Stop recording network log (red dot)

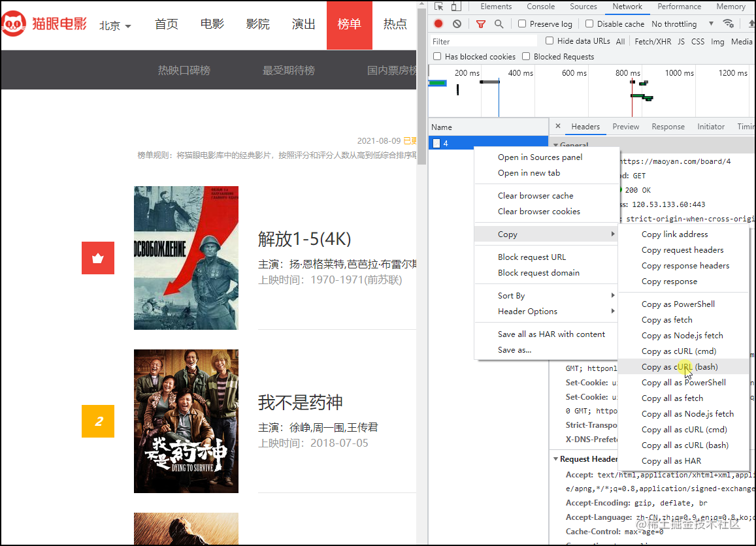[x=438, y=24]
